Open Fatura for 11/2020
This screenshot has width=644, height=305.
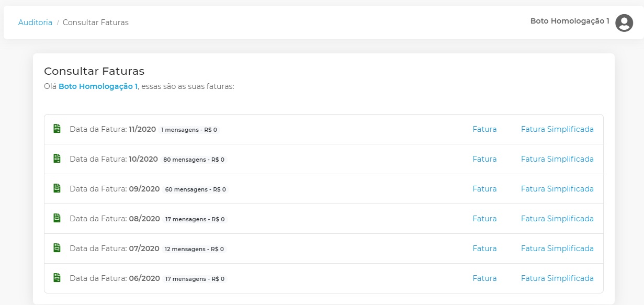point(484,129)
